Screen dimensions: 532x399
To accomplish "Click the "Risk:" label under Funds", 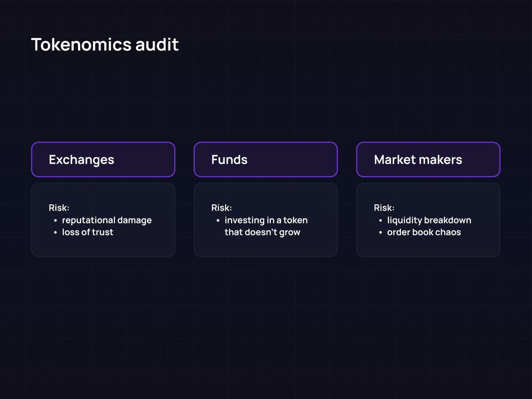I will point(222,207).
